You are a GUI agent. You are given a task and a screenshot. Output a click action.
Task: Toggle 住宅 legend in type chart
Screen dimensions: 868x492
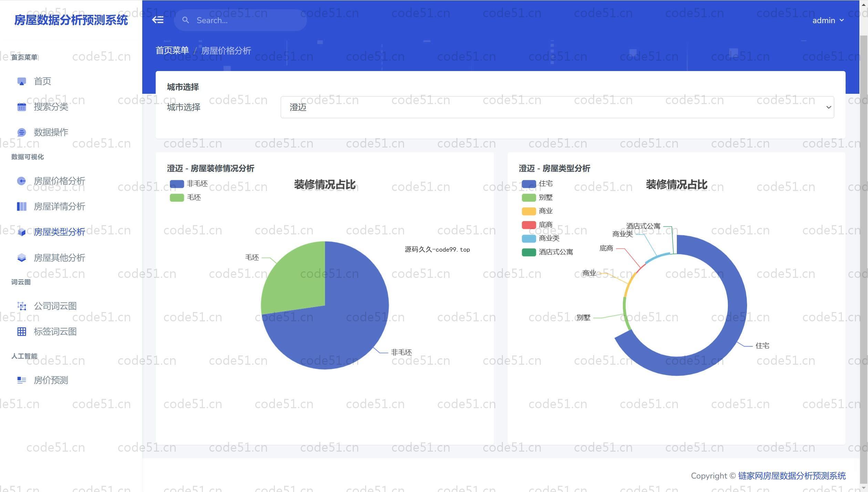click(537, 184)
